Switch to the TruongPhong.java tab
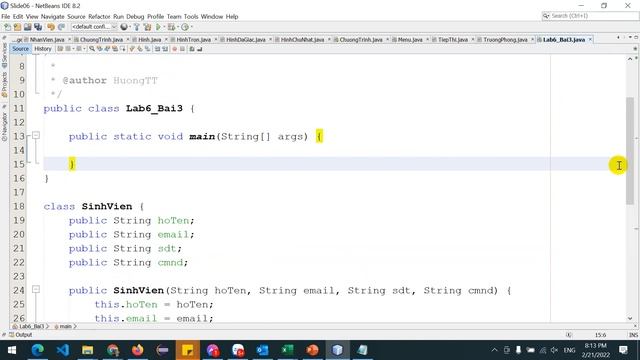The width and height of the screenshot is (640, 360). (505, 40)
